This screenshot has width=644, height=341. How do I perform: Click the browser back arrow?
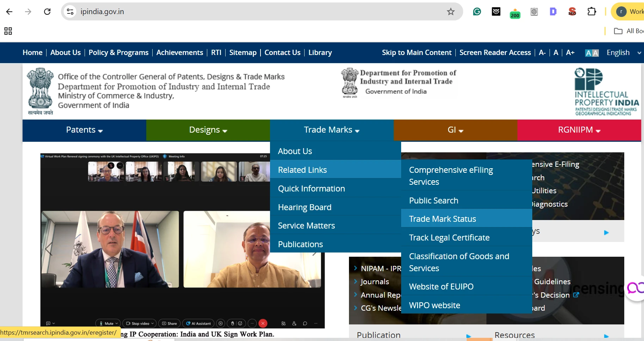[10, 12]
